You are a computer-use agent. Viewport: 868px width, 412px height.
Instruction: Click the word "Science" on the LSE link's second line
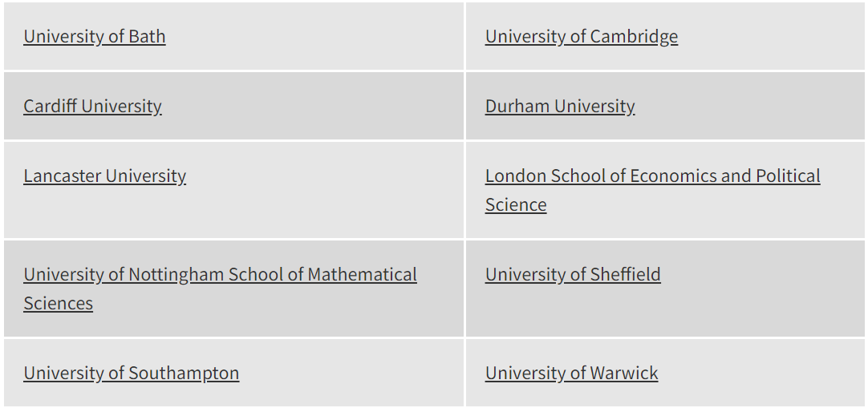click(516, 205)
